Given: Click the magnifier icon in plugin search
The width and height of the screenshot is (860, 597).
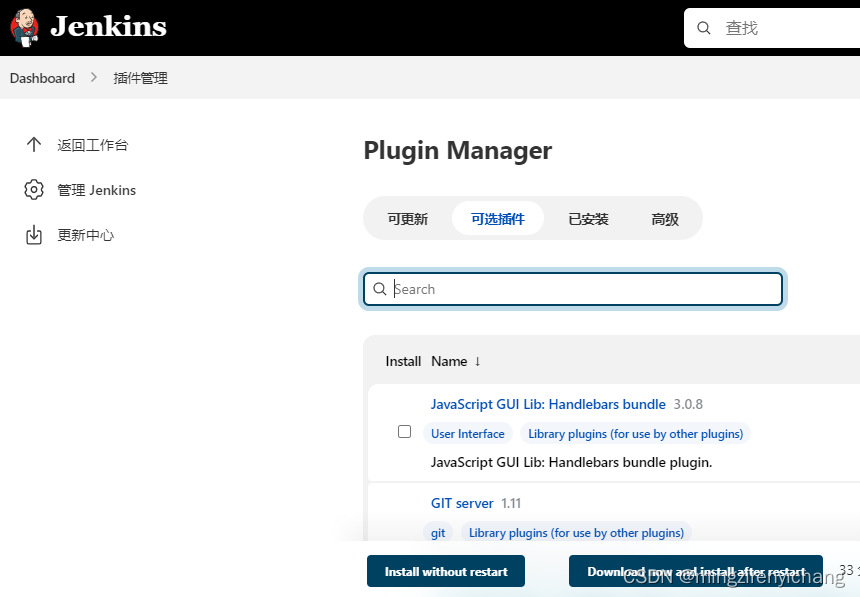Looking at the screenshot, I should 380,289.
